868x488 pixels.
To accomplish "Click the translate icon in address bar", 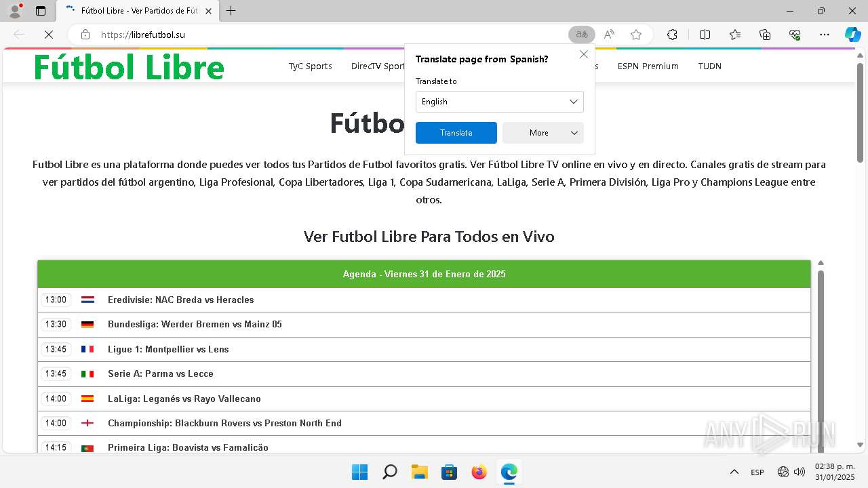I will coord(582,35).
